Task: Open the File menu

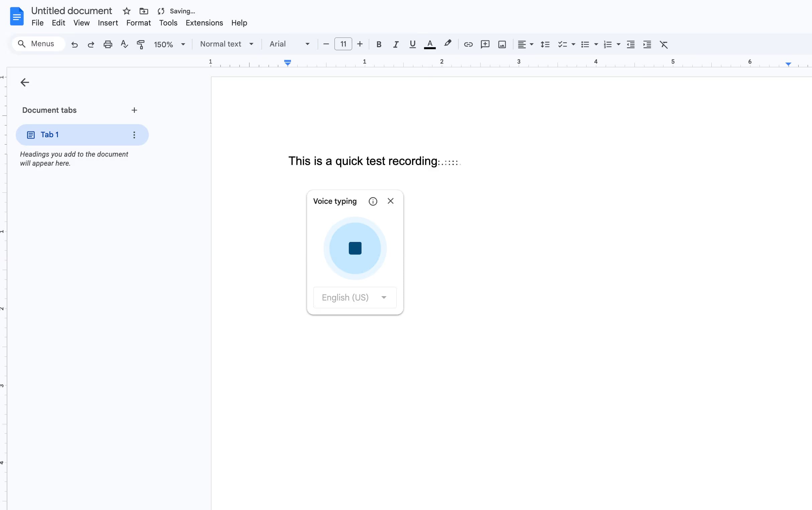Action: click(37, 23)
